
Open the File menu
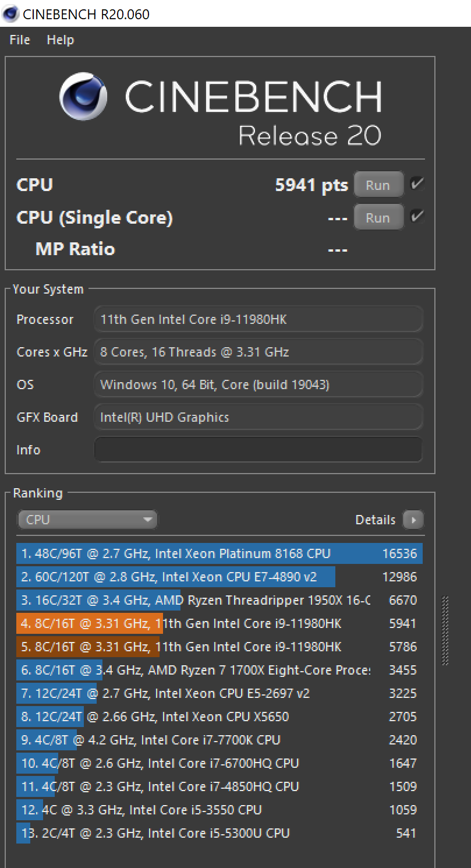[20, 40]
